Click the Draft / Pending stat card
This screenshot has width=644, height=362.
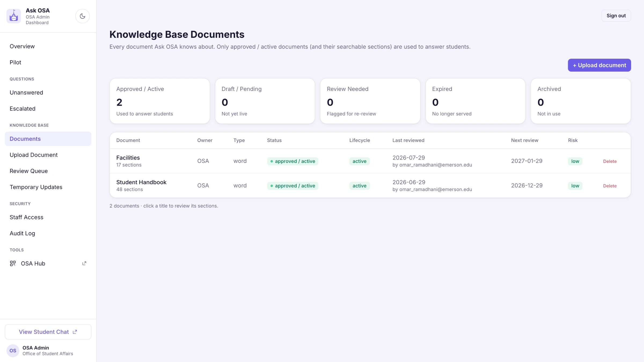tap(265, 101)
